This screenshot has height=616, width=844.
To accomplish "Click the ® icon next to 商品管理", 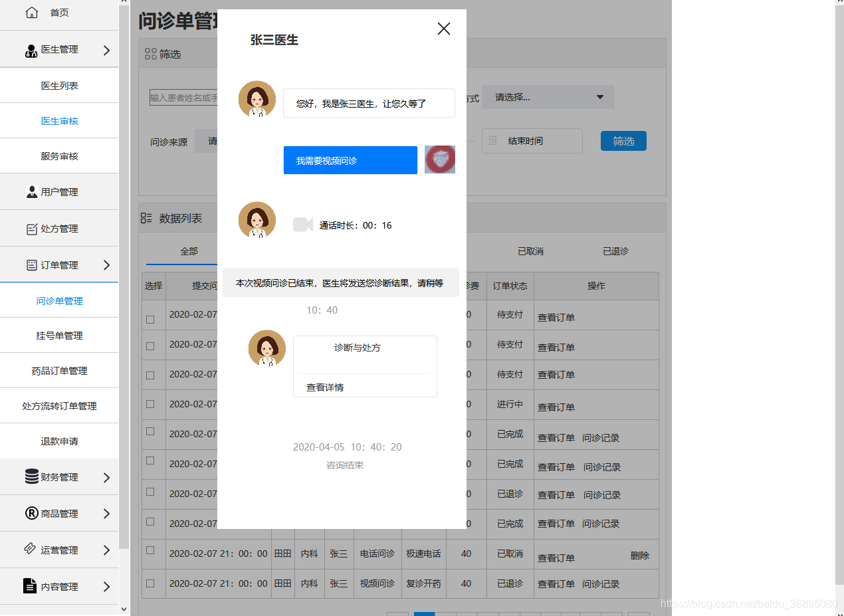I will point(31,513).
